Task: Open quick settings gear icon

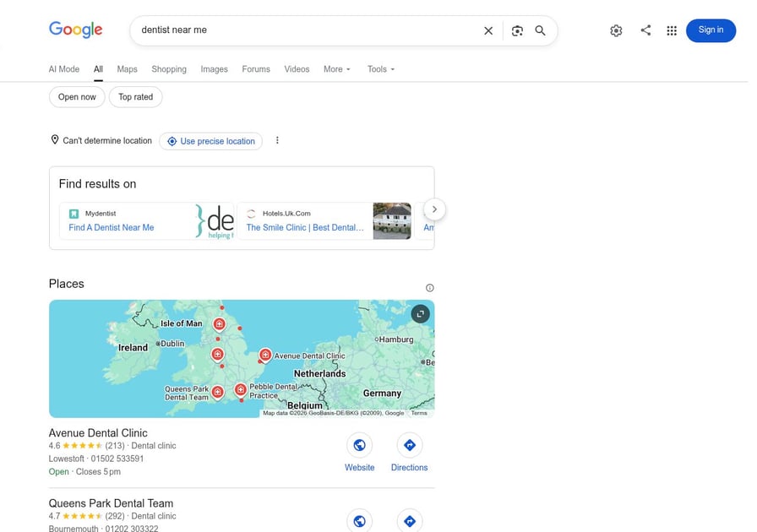Action: [x=616, y=31]
